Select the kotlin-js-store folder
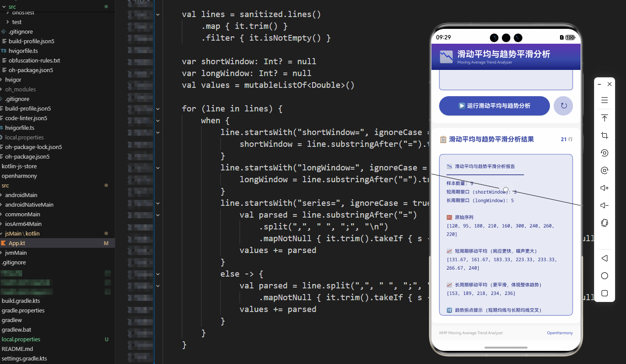This screenshot has height=364, width=626. coord(57,166)
